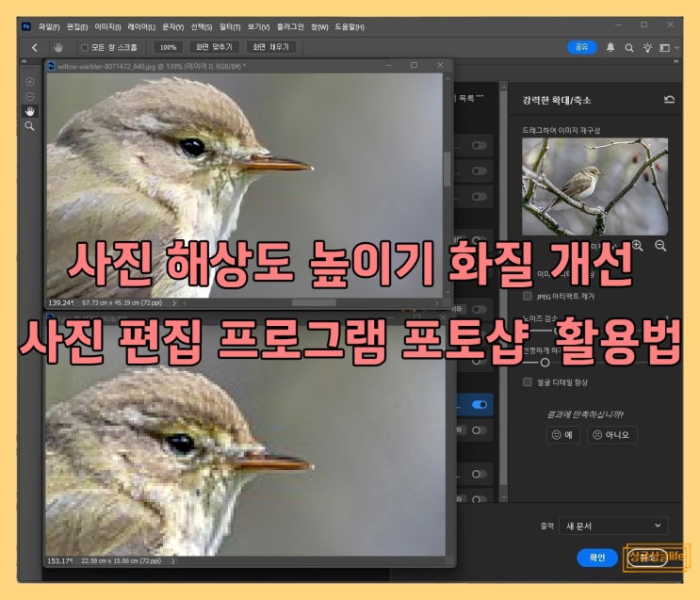Viewport: 700px width, 600px height.
Task: Open the 플러그인 menu
Action: 290,27
